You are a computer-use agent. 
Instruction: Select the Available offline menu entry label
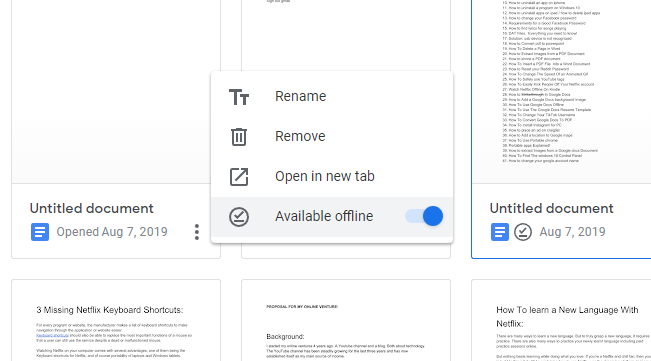tap(324, 216)
